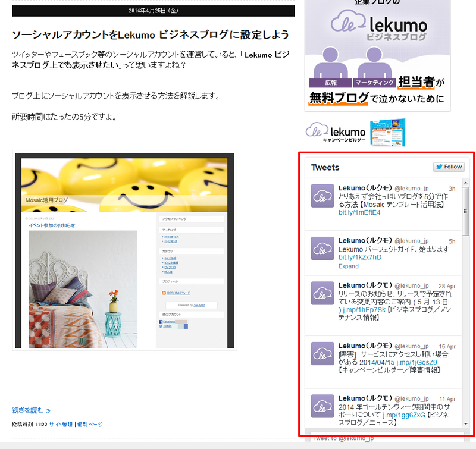Open link j.mp/1gg6ZxG

point(404,415)
